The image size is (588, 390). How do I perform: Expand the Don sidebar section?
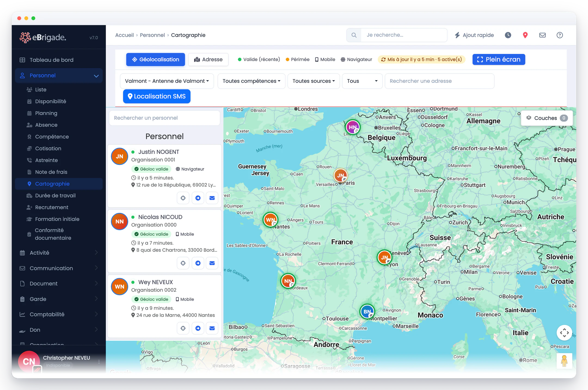click(59, 330)
